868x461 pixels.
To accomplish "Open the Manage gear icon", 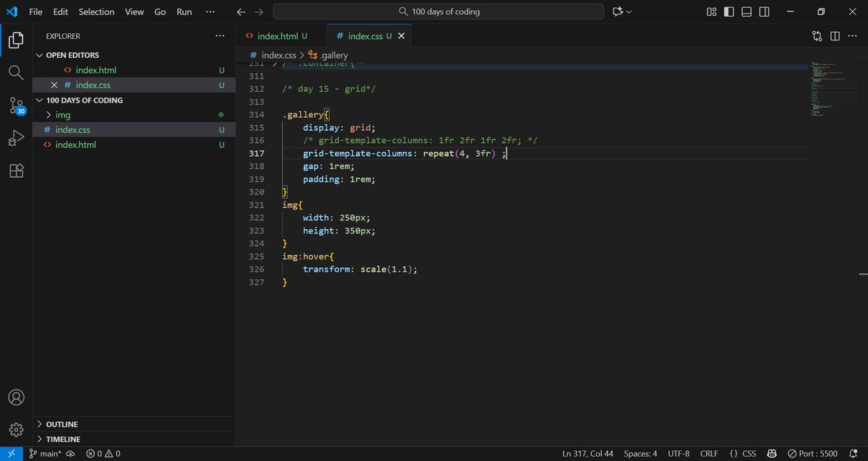I will pyautogui.click(x=15, y=428).
